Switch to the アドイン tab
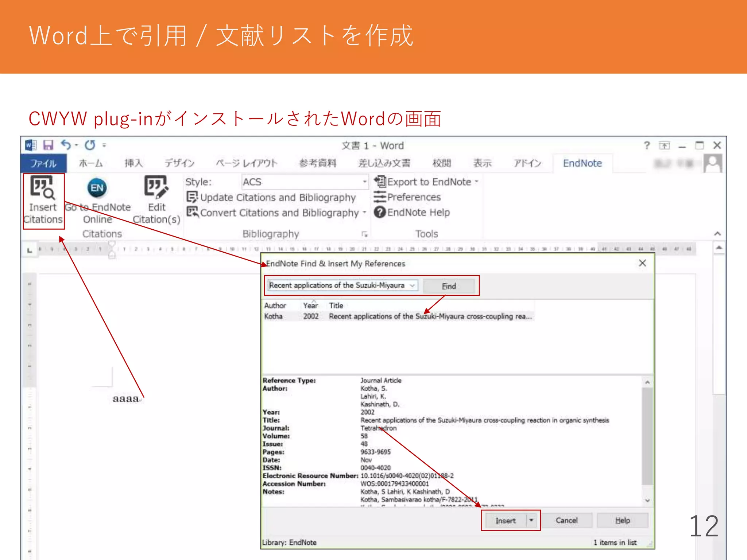 click(527, 163)
